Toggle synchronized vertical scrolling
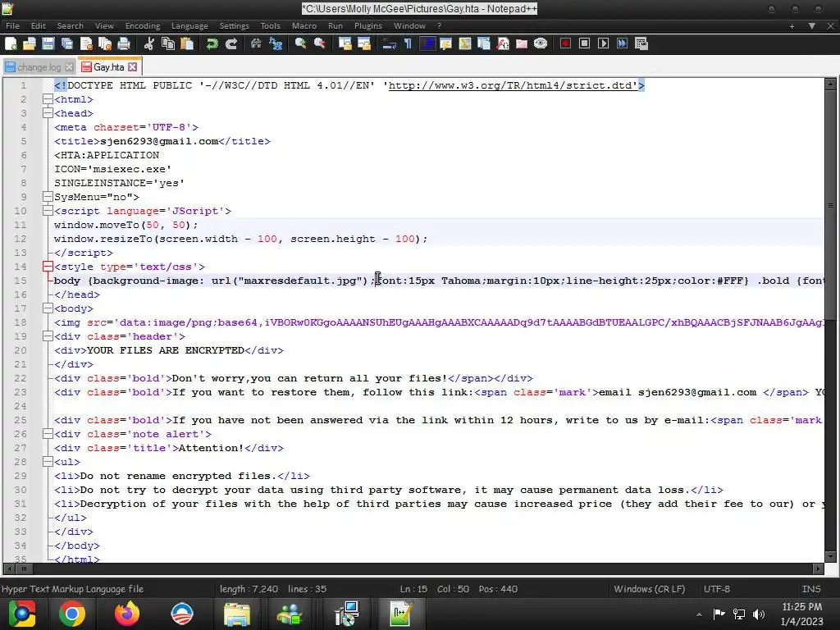Viewport: 840px width, 630px height. pyautogui.click(x=345, y=44)
